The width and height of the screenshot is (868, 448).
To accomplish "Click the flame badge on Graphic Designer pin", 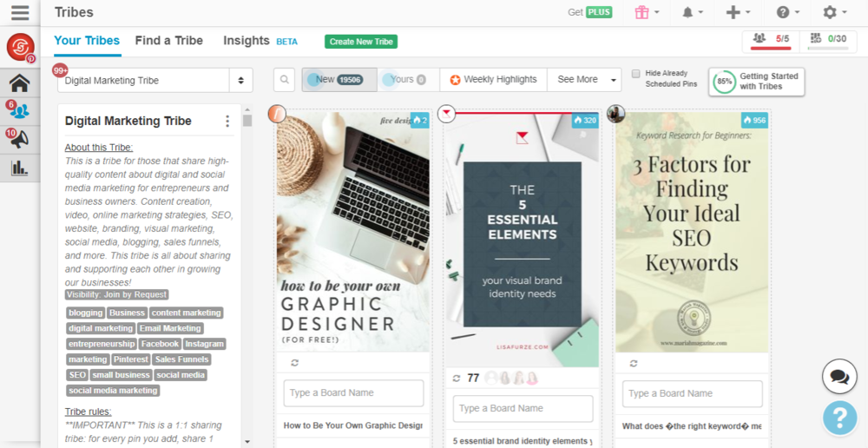I will coord(419,120).
